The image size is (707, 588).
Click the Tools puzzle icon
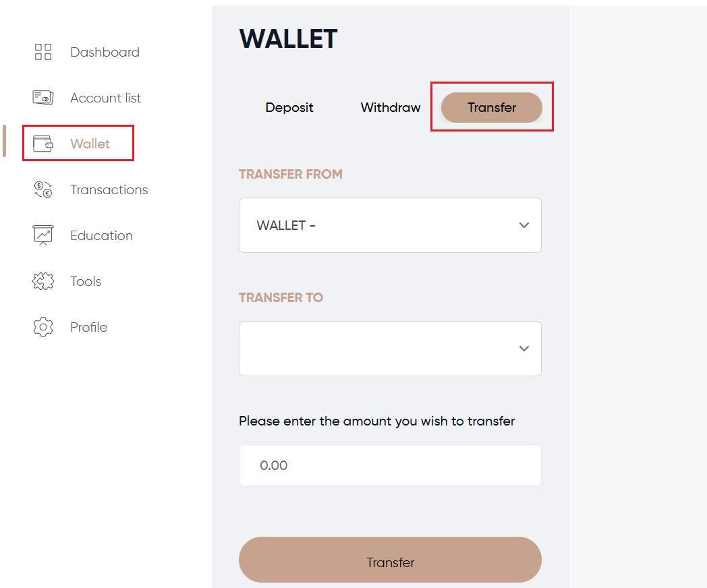43,281
